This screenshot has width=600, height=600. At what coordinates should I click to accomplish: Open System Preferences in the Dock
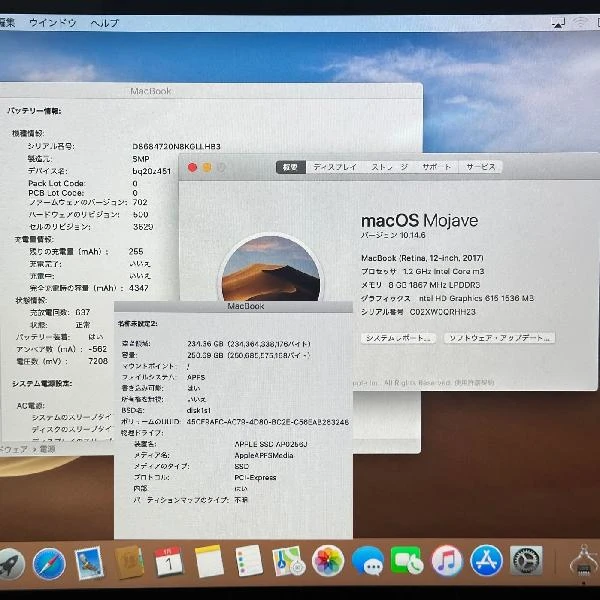pyautogui.click(x=526, y=561)
